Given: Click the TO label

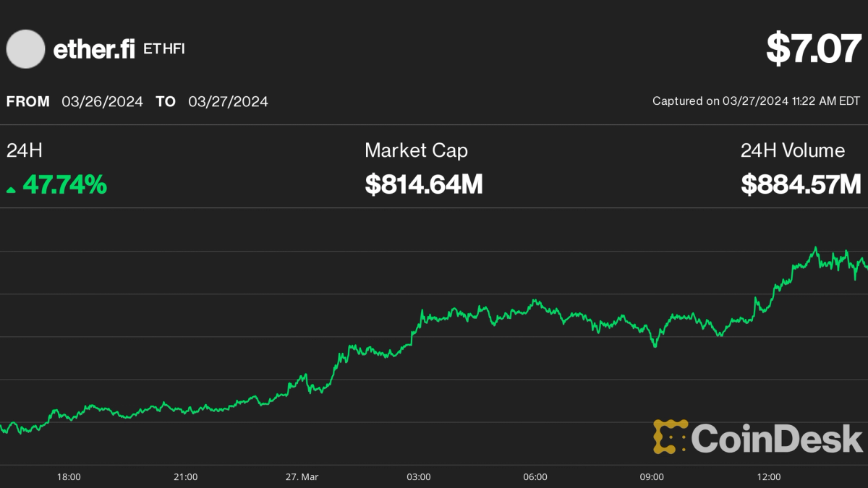Looking at the screenshot, I should [166, 101].
